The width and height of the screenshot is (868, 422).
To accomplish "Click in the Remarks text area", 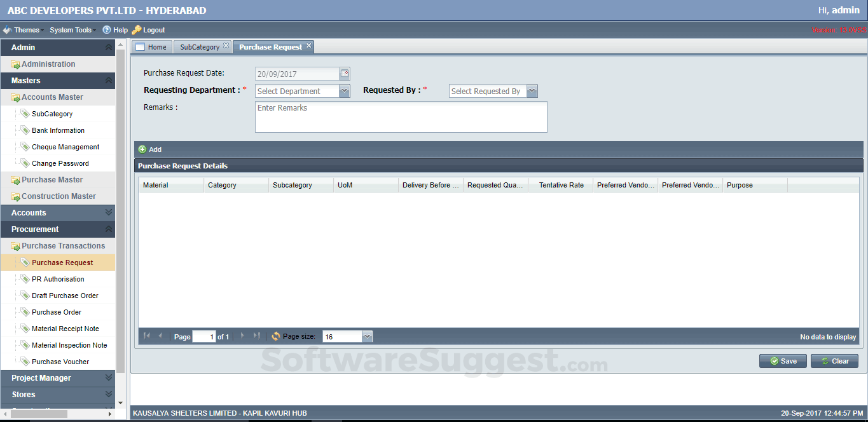I will coord(401,117).
